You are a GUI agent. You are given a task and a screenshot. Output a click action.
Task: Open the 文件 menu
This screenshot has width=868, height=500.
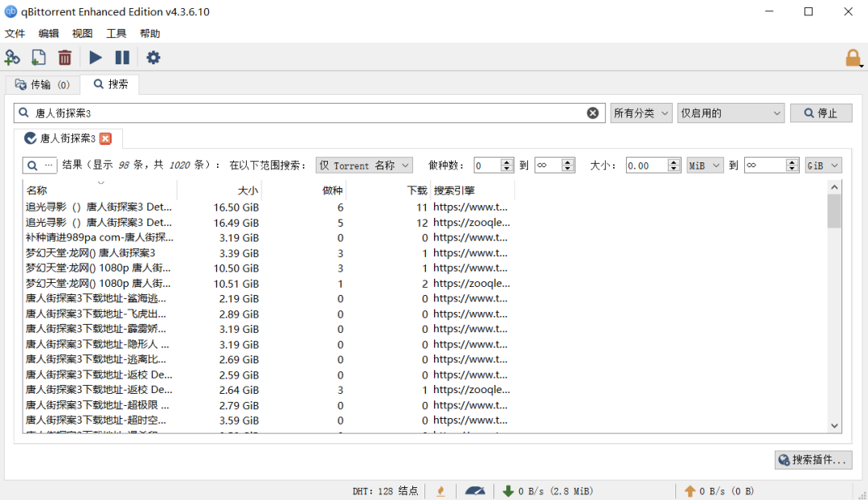pyautogui.click(x=15, y=34)
